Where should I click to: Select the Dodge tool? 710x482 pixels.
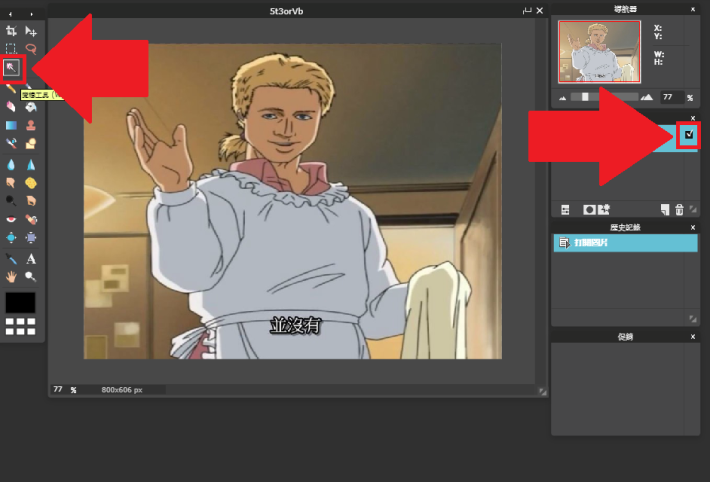click(x=11, y=201)
